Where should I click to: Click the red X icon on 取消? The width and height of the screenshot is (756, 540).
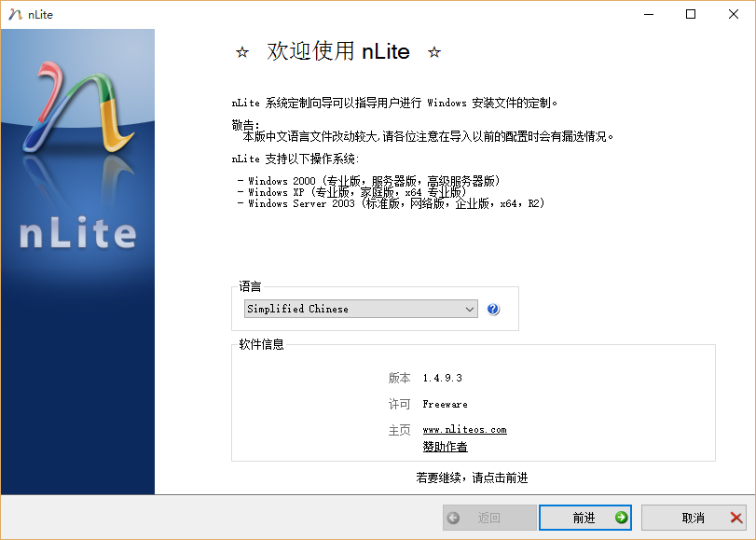click(736, 518)
